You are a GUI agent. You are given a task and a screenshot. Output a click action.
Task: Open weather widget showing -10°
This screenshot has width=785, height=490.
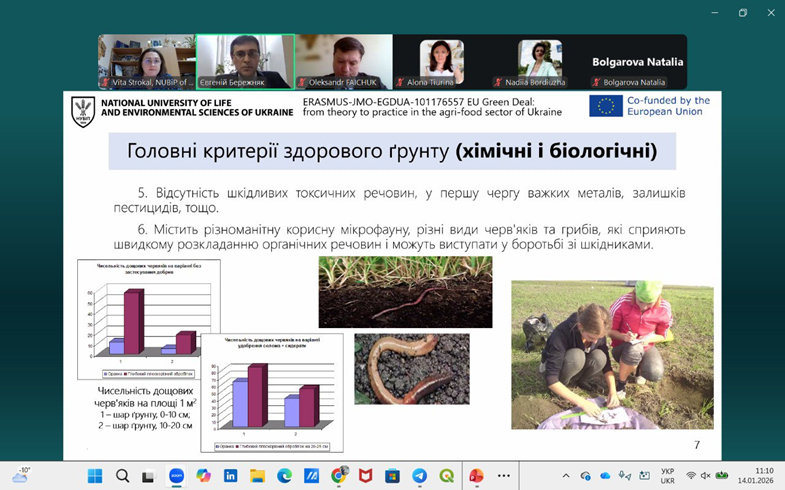20,474
